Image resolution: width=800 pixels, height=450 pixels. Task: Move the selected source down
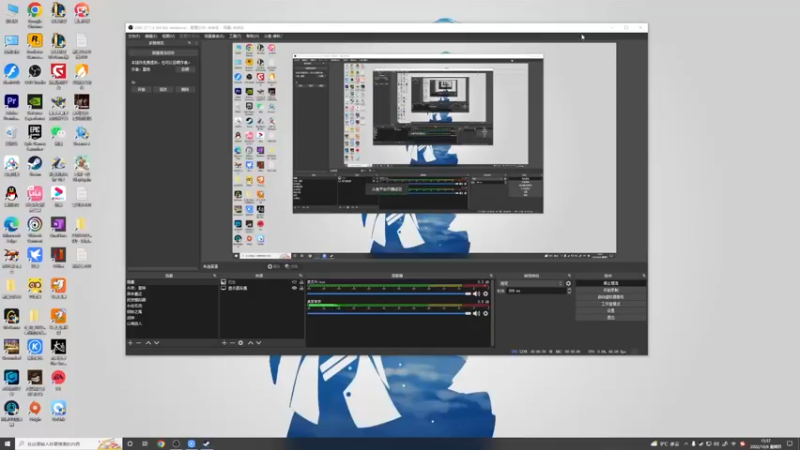(259, 343)
